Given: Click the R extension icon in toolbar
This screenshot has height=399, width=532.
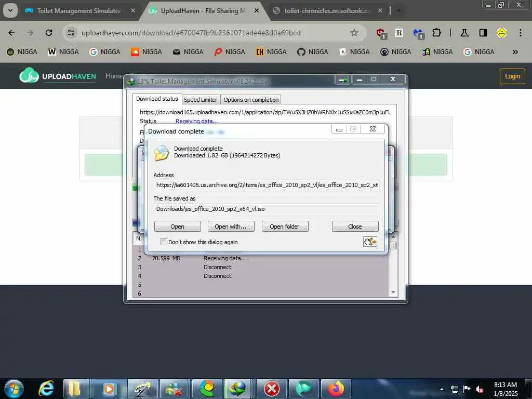Looking at the screenshot, I should pos(399,33).
